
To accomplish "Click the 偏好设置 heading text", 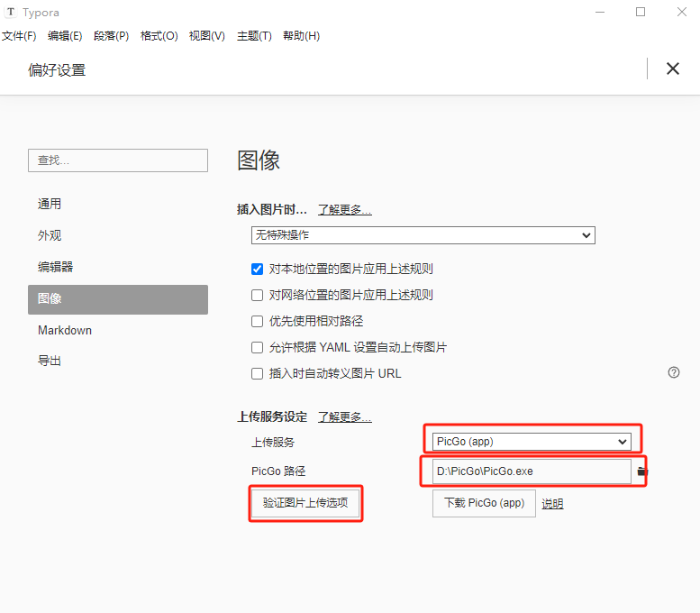I will pyautogui.click(x=57, y=70).
